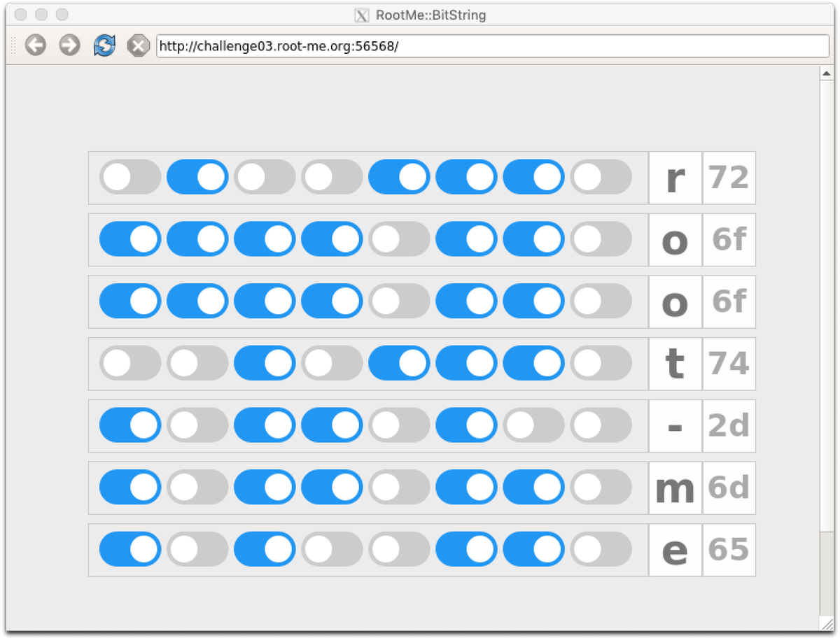840x640 pixels.
Task: Enable the fifth switch in the 'm' row
Action: pyautogui.click(x=399, y=488)
